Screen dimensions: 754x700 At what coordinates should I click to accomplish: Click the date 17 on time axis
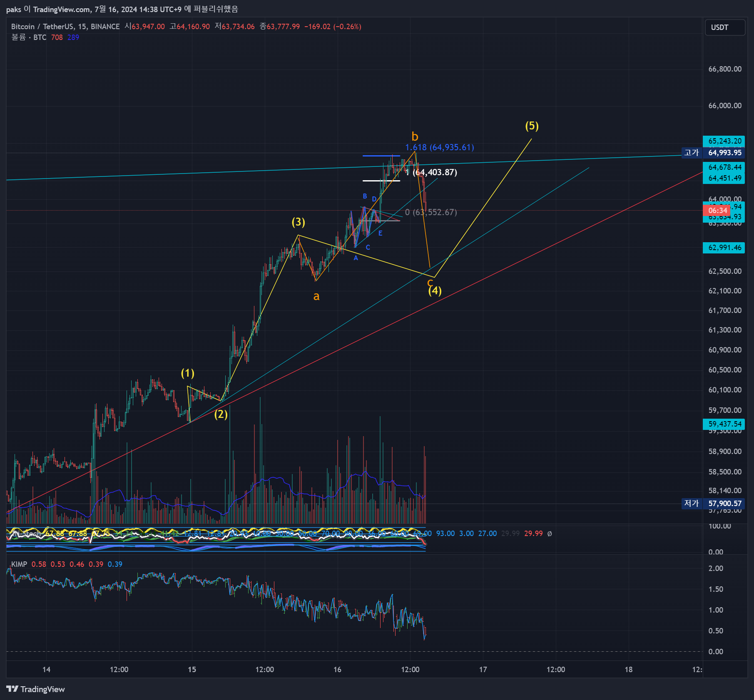pyautogui.click(x=483, y=670)
